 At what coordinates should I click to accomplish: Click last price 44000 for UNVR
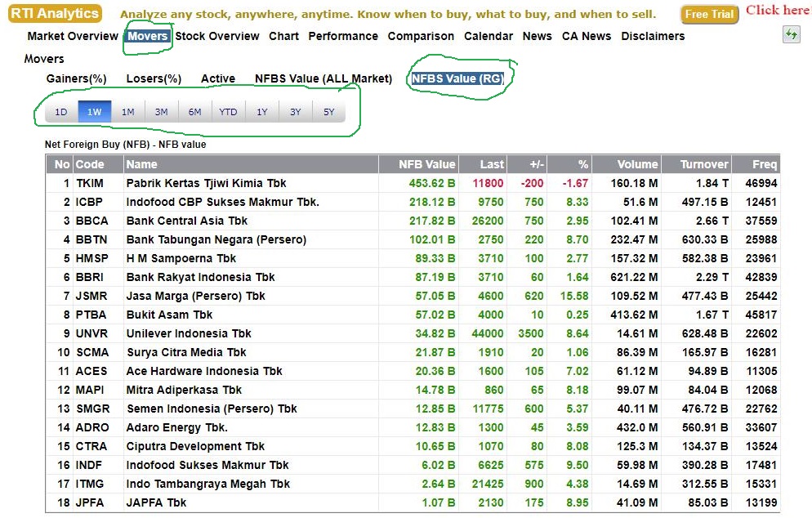(488, 333)
